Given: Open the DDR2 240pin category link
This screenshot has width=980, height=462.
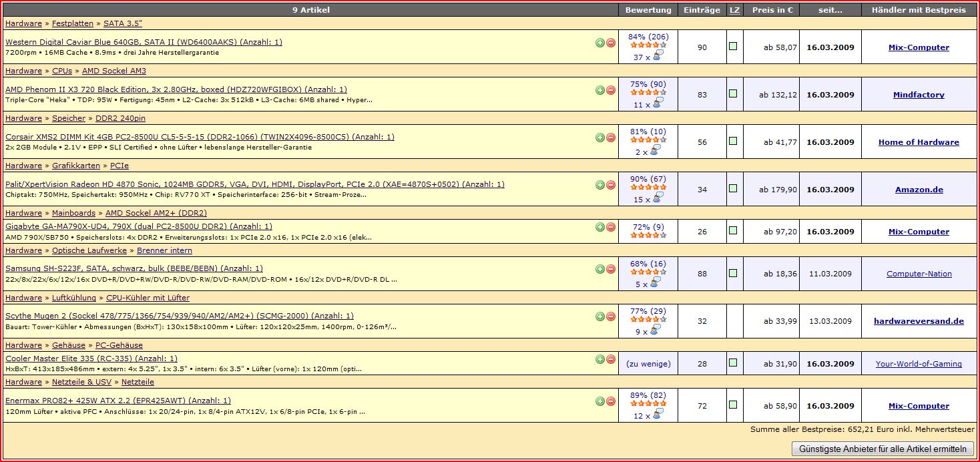Looking at the screenshot, I should pos(120,118).
